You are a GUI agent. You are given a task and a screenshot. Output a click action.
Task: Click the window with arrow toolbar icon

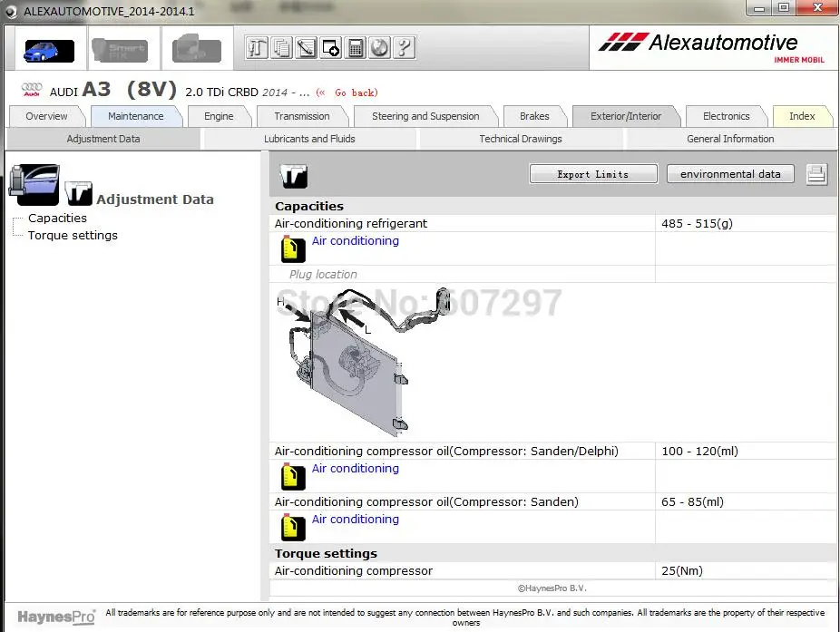[x=331, y=48]
